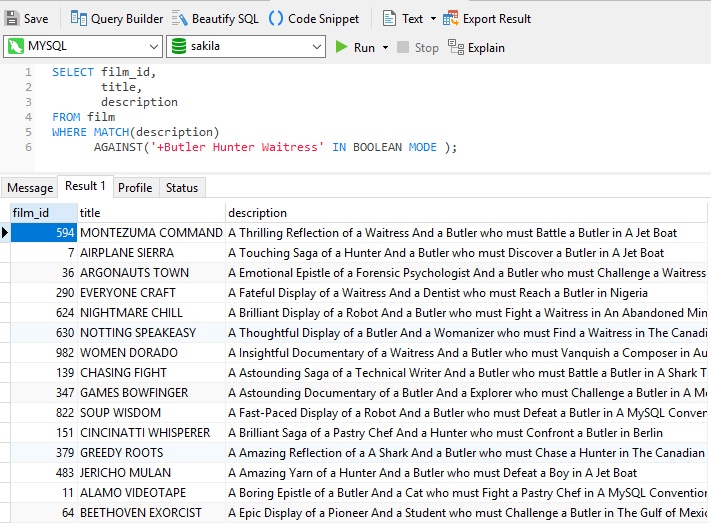The image size is (711, 523).
Task: Open the sakila database dropdown
Action: (317, 47)
